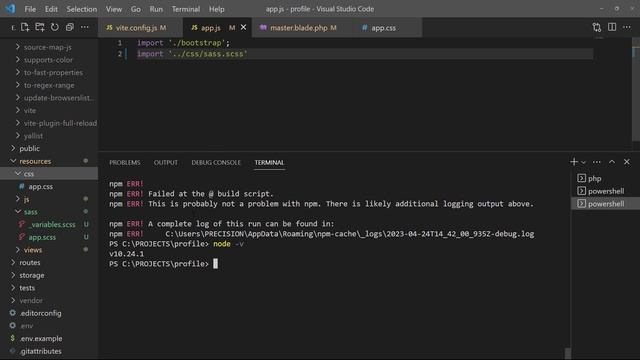Open the File menu
Screen dimensions: 640x360
coord(30,9)
